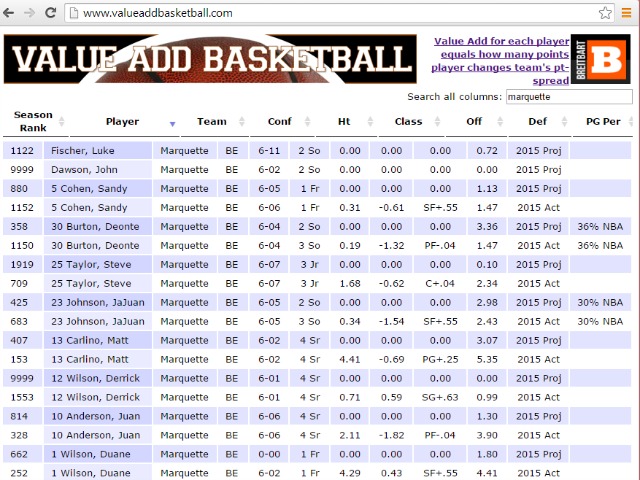Click rank cell '328'
This screenshot has height=480, width=640.
click(x=22, y=435)
